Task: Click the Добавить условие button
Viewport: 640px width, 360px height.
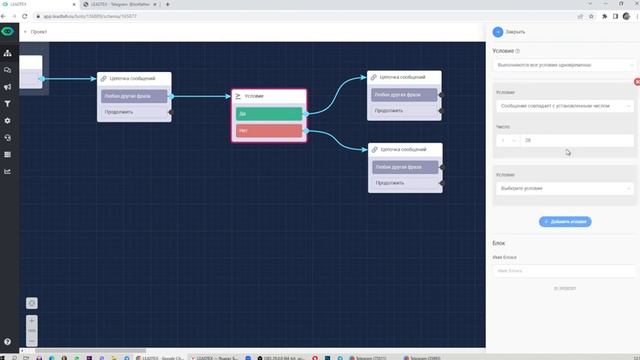Action: click(565, 222)
